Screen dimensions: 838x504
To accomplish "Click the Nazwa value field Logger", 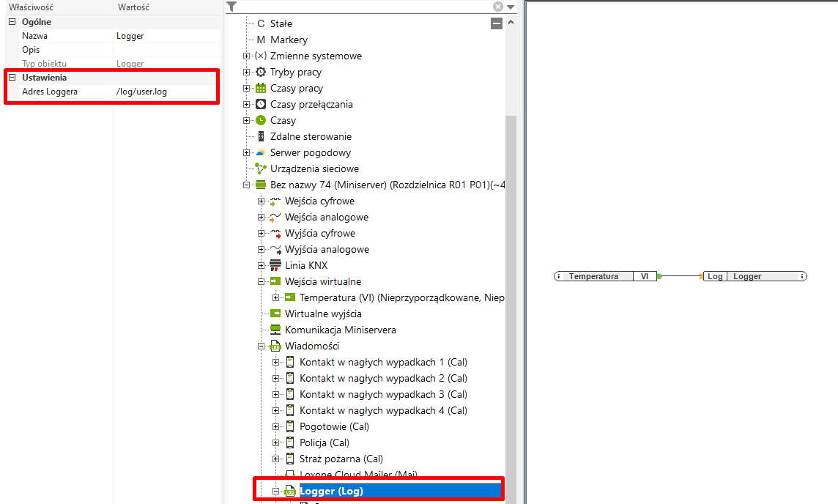I will click(165, 35).
